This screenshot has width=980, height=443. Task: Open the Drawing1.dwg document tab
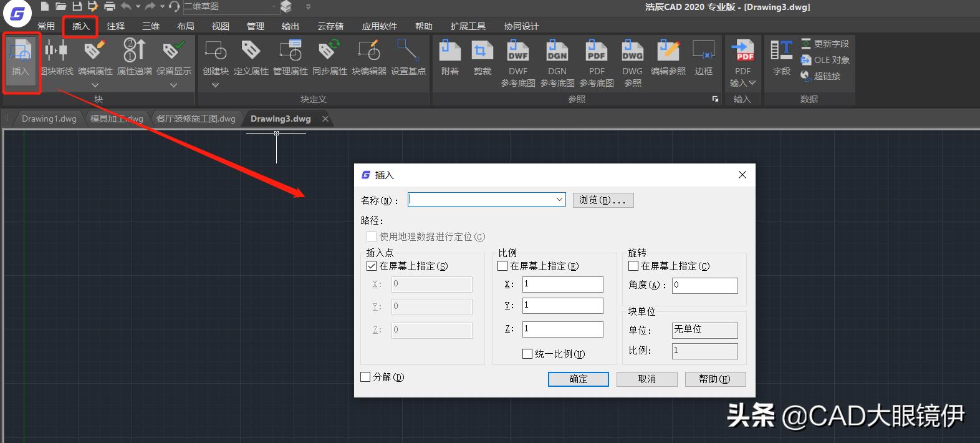point(49,119)
